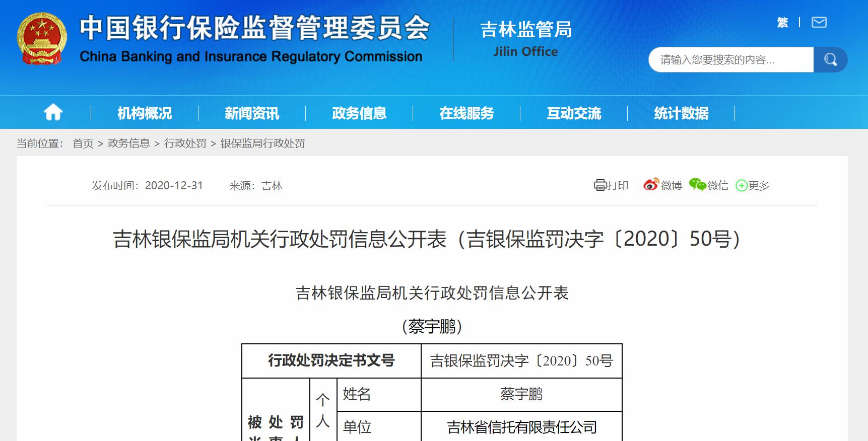The height and width of the screenshot is (441, 868).
Task: Click subtitle 吉林银保监局机关行政处罚信息公开表
Action: (432, 293)
